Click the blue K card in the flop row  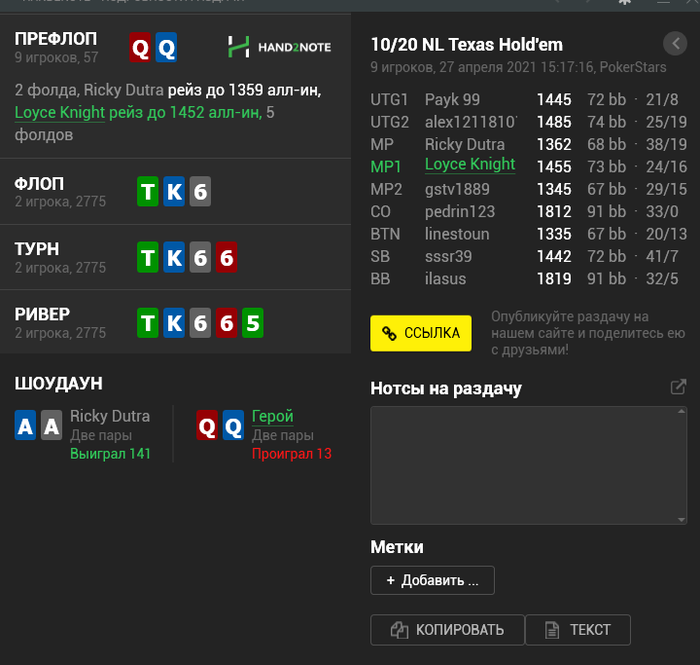coord(174,191)
